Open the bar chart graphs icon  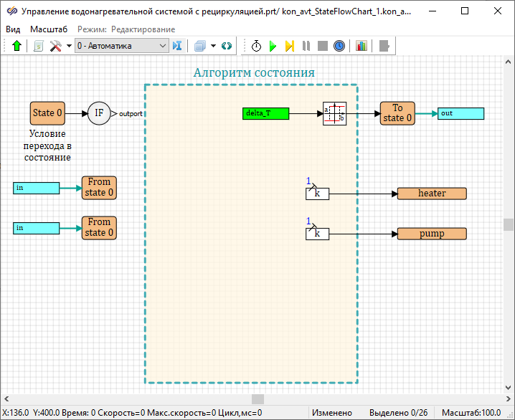361,46
